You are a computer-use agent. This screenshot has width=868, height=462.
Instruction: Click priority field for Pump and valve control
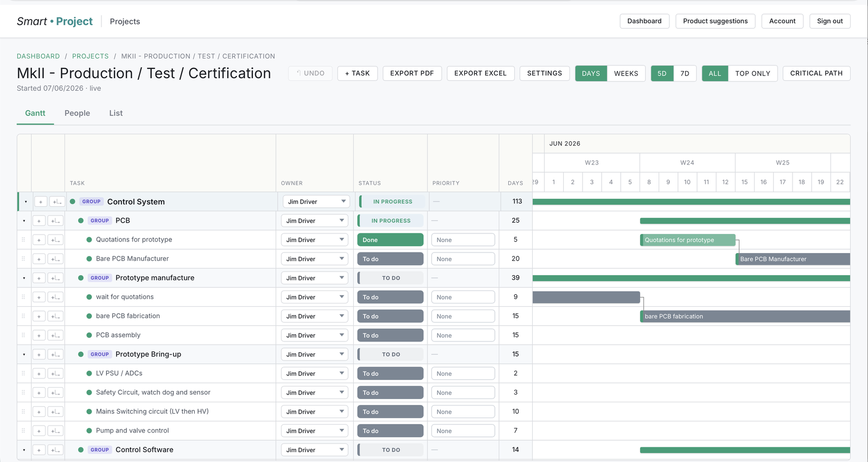[463, 431]
